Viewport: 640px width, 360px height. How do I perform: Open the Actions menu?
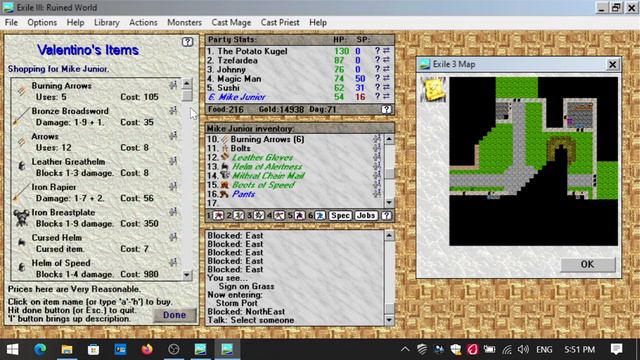tap(143, 22)
